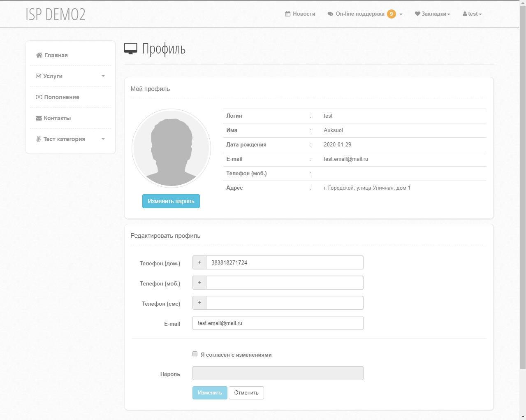The height and width of the screenshot is (420, 526).
Task: Open Контакты from the sidebar menu
Action: click(x=57, y=118)
